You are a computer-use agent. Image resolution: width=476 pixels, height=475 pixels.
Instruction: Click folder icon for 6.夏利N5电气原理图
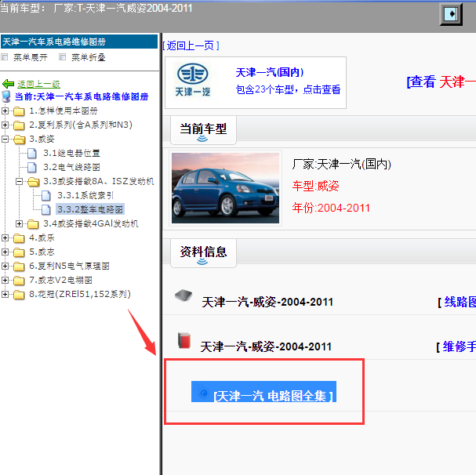tap(19, 267)
